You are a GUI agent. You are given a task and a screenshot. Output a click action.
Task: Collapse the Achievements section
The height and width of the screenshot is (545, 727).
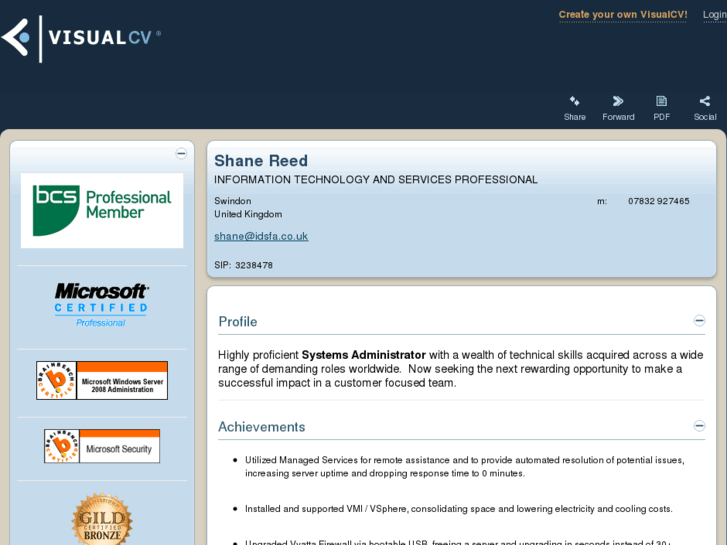point(699,426)
